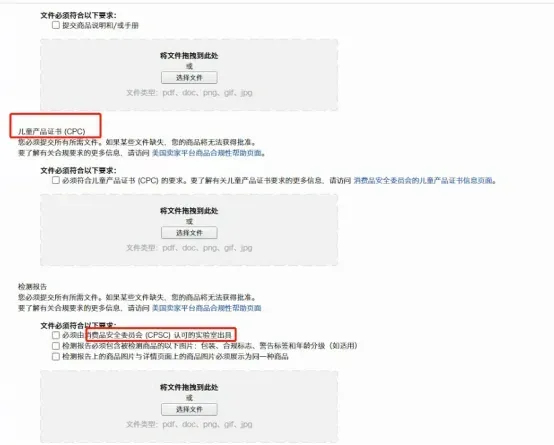Click 文件必须符合以下要求 label at the page top
The width and height of the screenshot is (554, 445).
pyautogui.click(x=78, y=15)
